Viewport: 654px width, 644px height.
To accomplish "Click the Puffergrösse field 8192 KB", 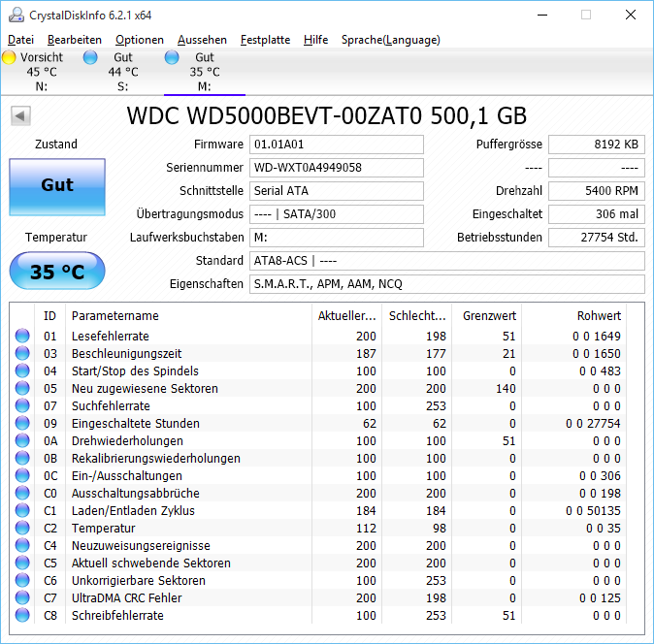I will point(597,145).
